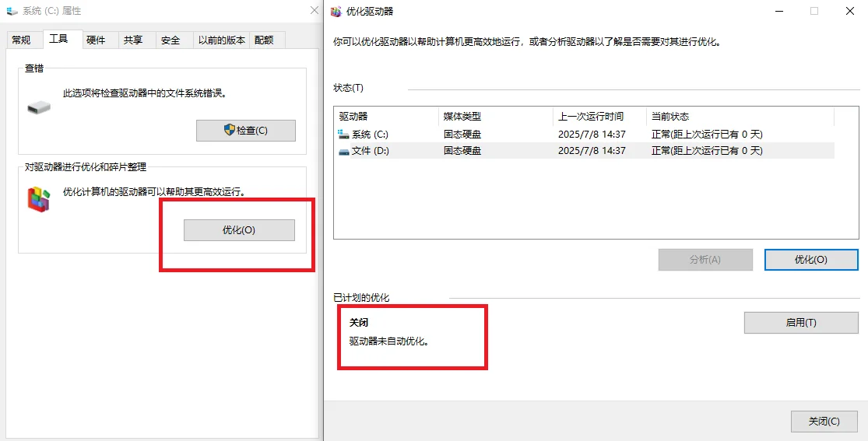The image size is (868, 441).
Task: Open the 以前的版本 tab
Action: click(221, 40)
